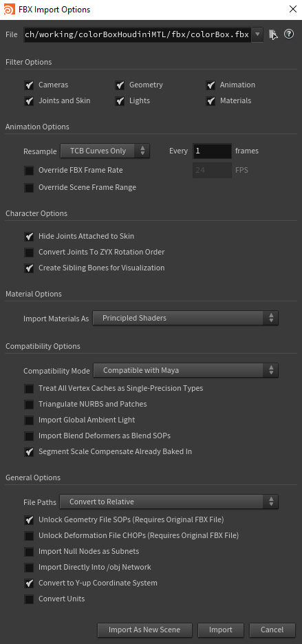
Task: Click the Every frames number field
Action: click(212, 151)
